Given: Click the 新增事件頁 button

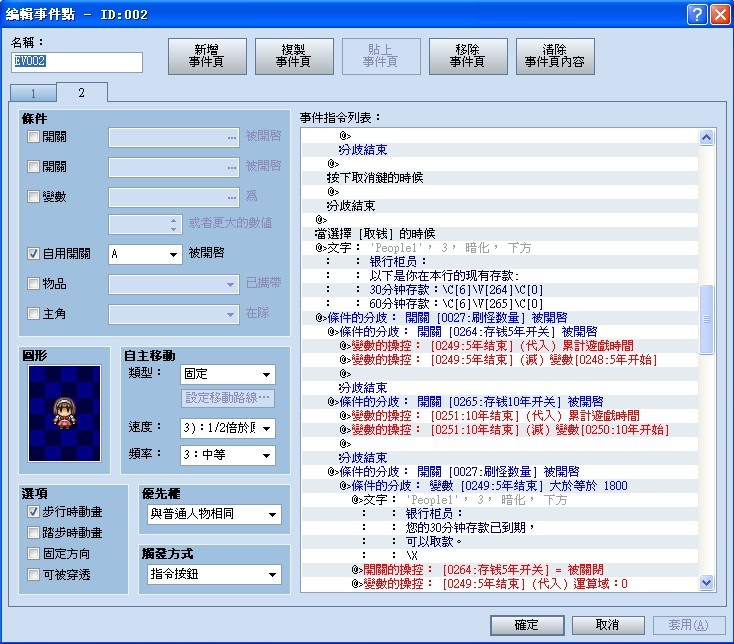Looking at the screenshot, I should (x=207, y=56).
